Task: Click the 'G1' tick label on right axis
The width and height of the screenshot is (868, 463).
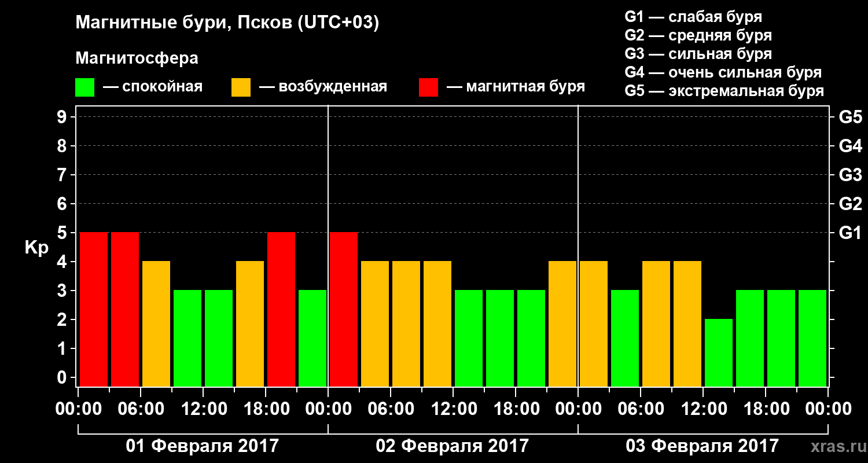Action: tap(851, 233)
